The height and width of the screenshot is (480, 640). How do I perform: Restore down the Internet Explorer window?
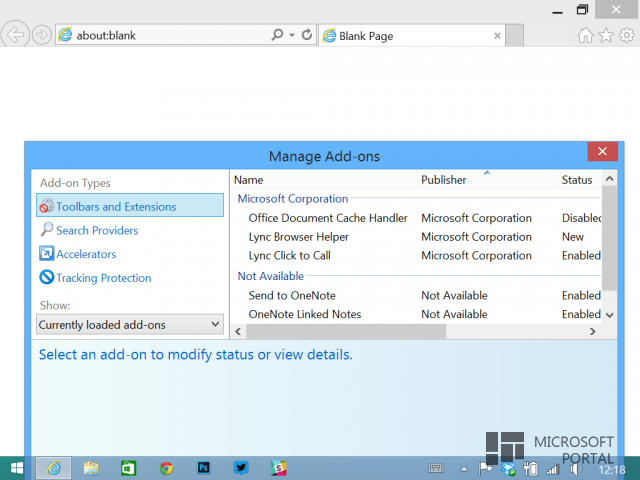pyautogui.click(x=582, y=9)
